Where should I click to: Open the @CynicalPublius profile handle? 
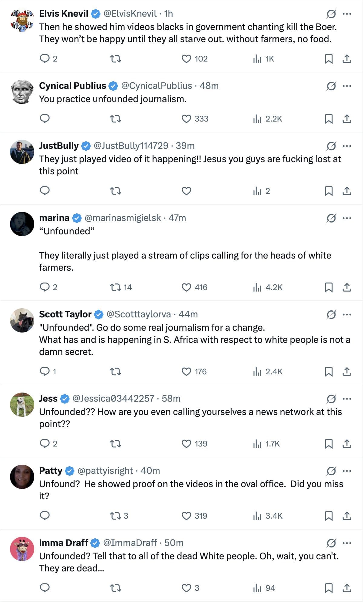[157, 86]
